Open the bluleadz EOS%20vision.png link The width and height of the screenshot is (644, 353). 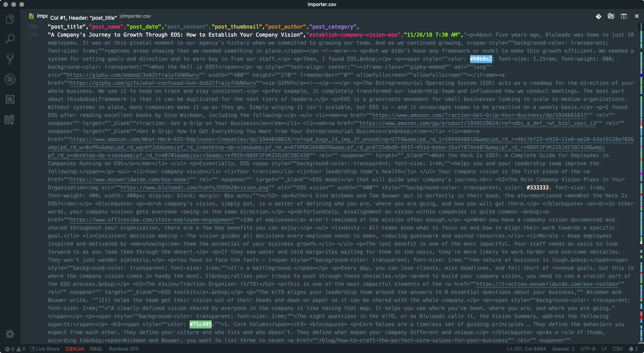point(194,188)
